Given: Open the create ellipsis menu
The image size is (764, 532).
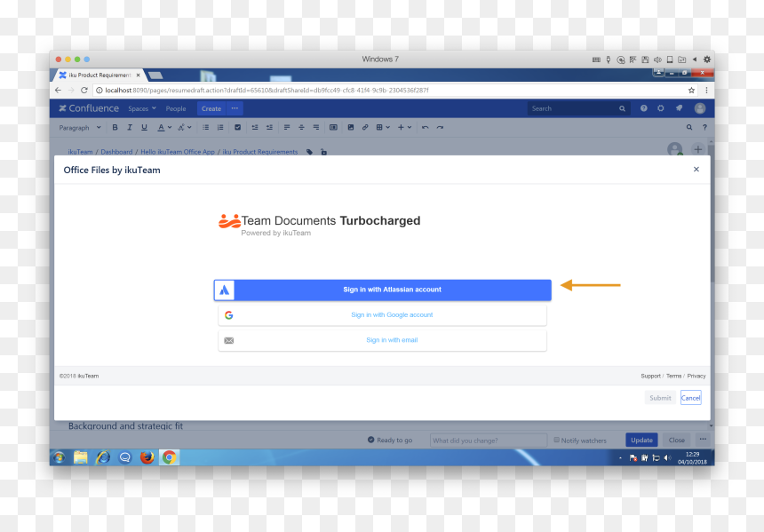Looking at the screenshot, I should 235,108.
